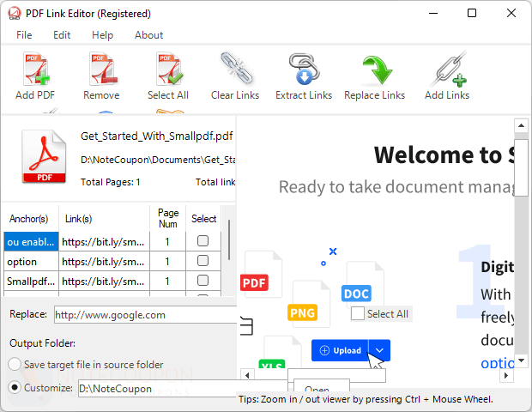Click the Get_Started_With_Smallpdf.pdf file name
This screenshot has height=412, width=532.
(157, 136)
